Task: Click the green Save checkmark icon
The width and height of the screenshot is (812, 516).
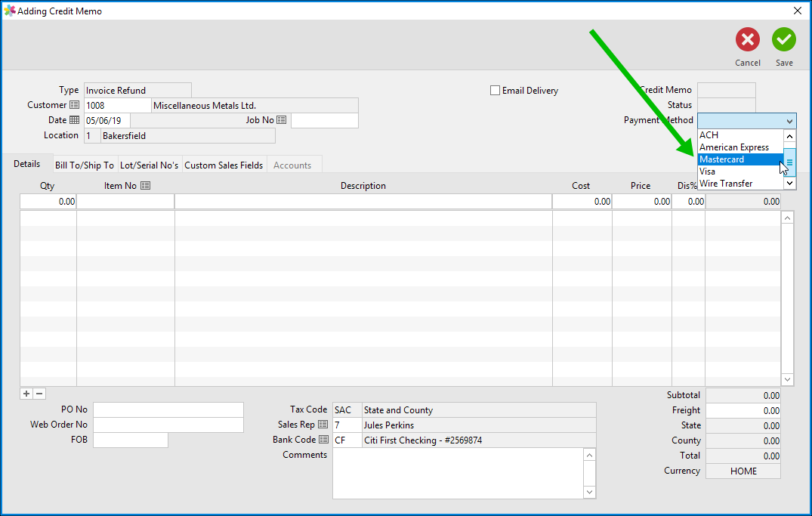Action: (784, 39)
